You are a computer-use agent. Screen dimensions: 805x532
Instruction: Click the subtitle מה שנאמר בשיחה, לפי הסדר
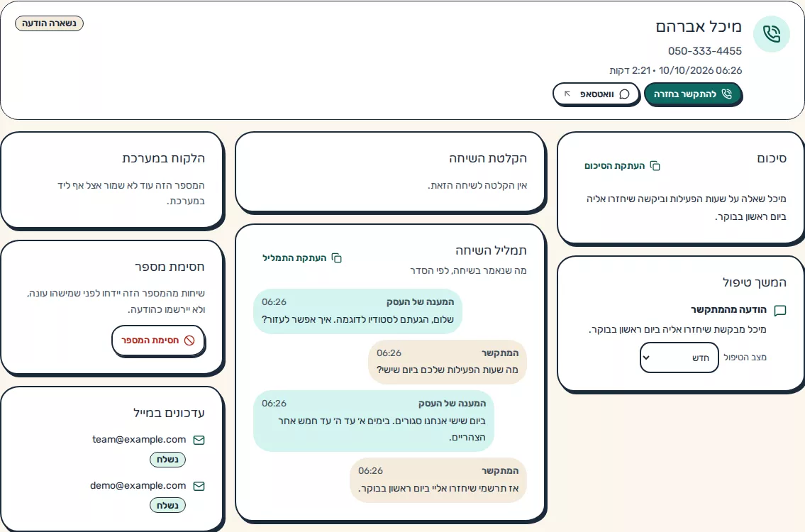coord(468,271)
